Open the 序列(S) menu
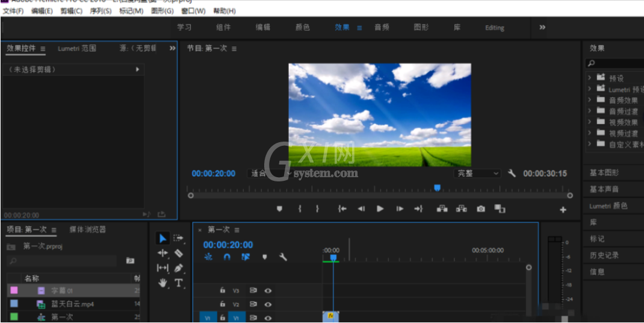 coord(101,11)
